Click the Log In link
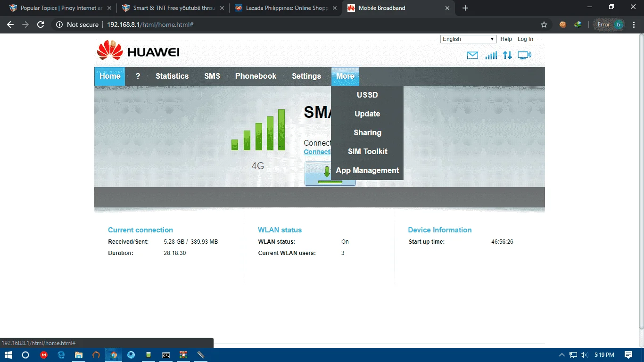Viewport: 644px width, 362px height. [525, 39]
